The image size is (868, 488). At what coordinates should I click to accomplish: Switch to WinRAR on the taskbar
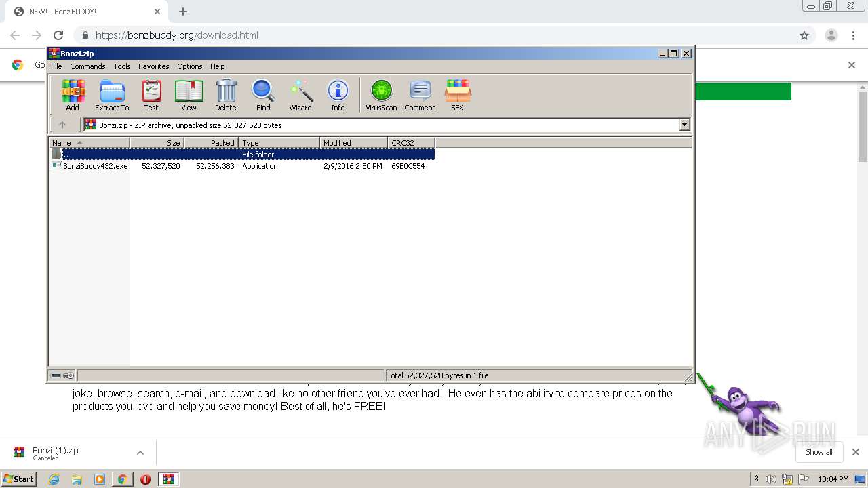click(169, 479)
